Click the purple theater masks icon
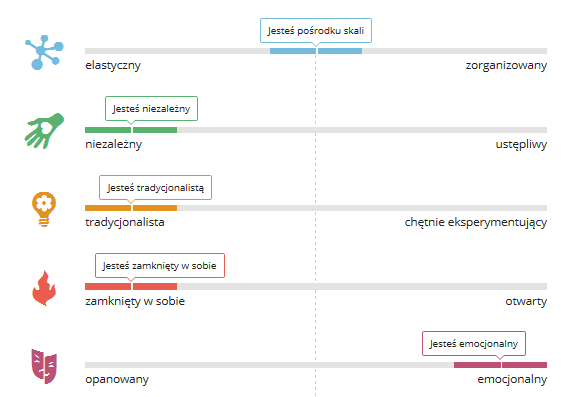 tap(44, 366)
